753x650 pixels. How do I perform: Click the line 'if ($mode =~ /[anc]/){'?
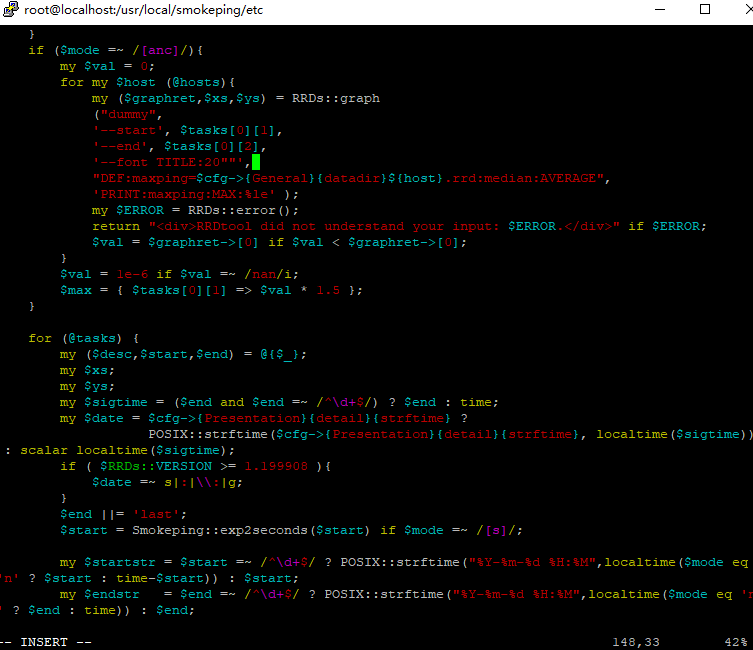coord(116,50)
